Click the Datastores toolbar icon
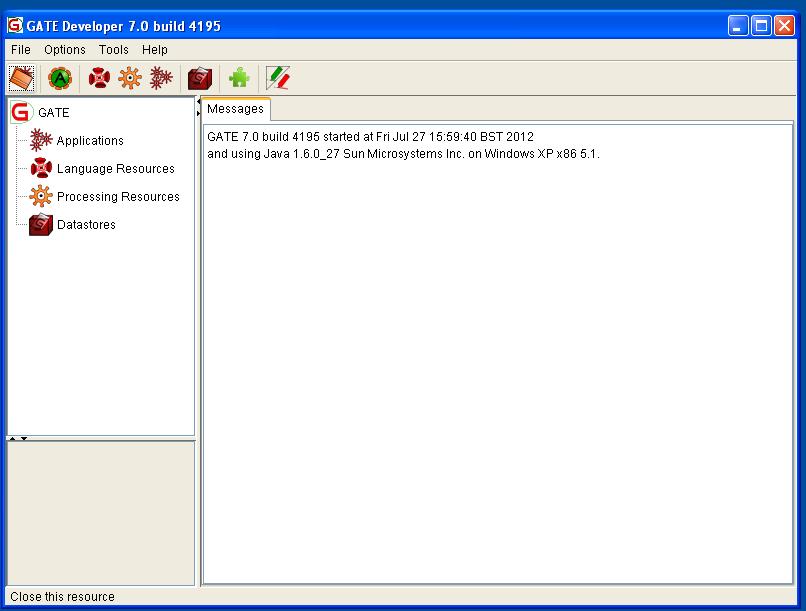 coord(200,79)
